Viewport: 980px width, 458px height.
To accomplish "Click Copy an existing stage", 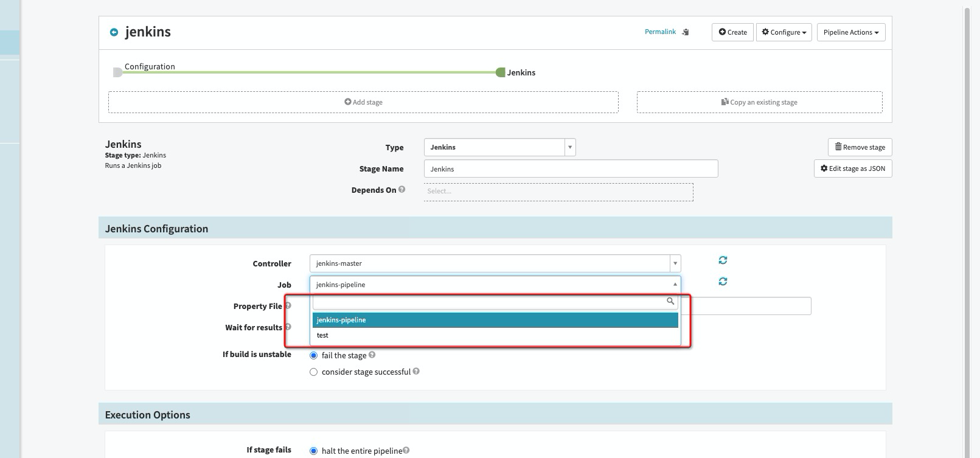I will click(x=759, y=102).
